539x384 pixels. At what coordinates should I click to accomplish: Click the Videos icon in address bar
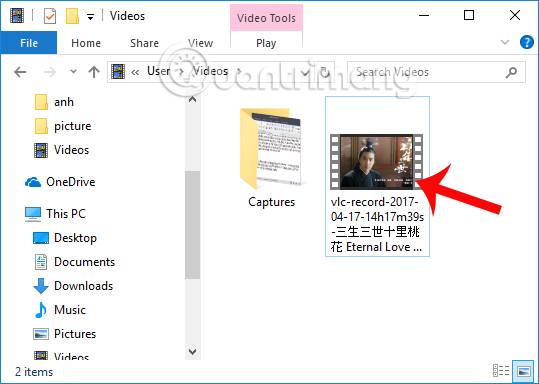click(x=118, y=72)
